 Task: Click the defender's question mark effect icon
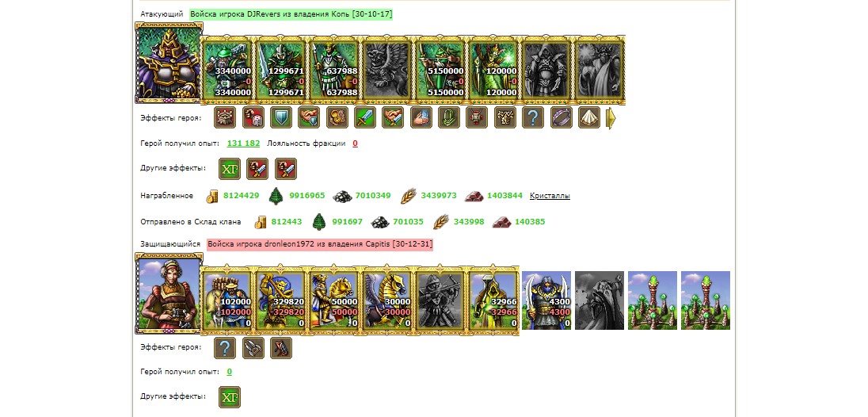[225, 348]
